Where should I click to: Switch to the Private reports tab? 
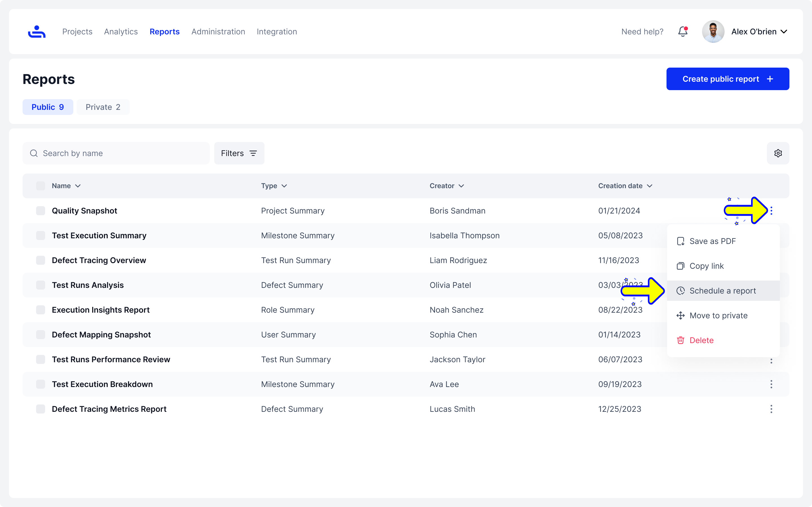point(103,107)
